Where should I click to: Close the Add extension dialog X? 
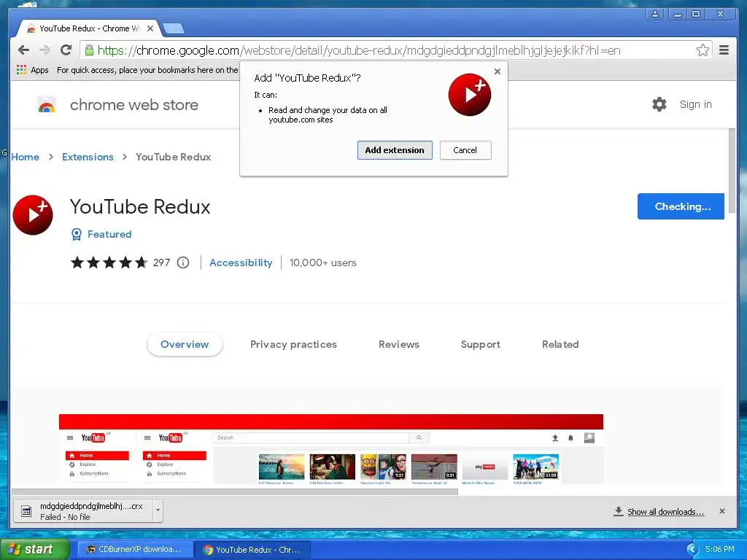[498, 71]
